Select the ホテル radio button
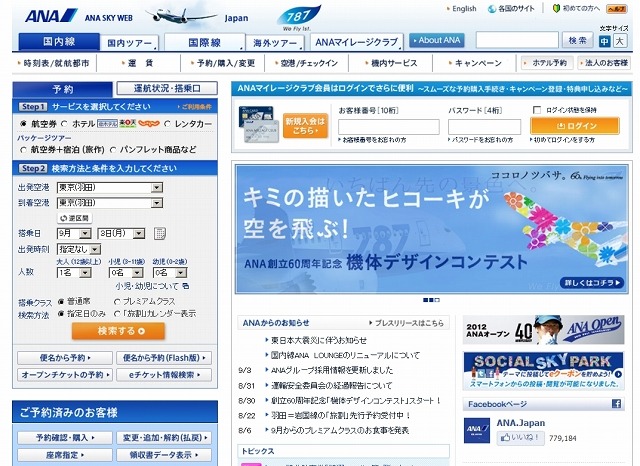Viewport: 640px width, 466px height. click(64, 124)
